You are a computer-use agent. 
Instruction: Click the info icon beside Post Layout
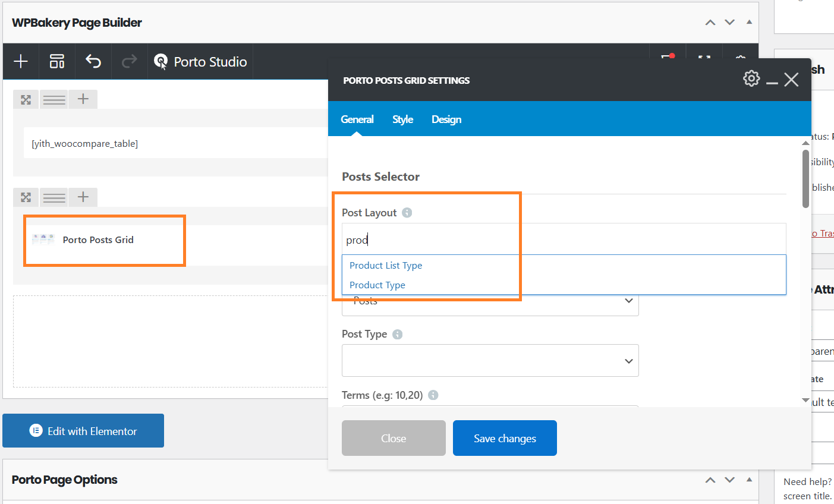407,213
